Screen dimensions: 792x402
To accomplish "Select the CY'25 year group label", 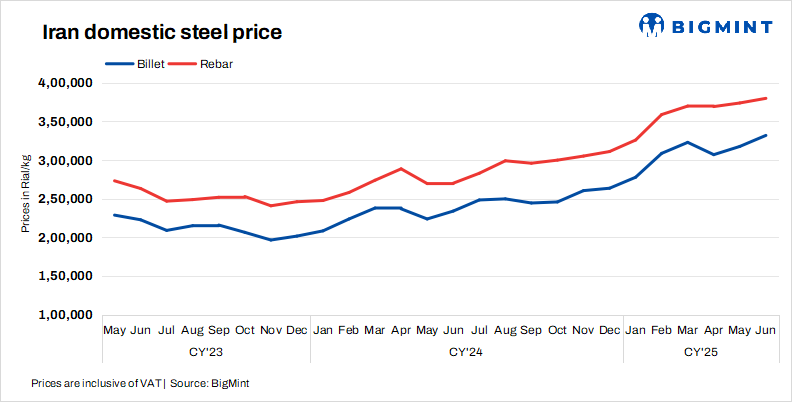I will click(701, 352).
